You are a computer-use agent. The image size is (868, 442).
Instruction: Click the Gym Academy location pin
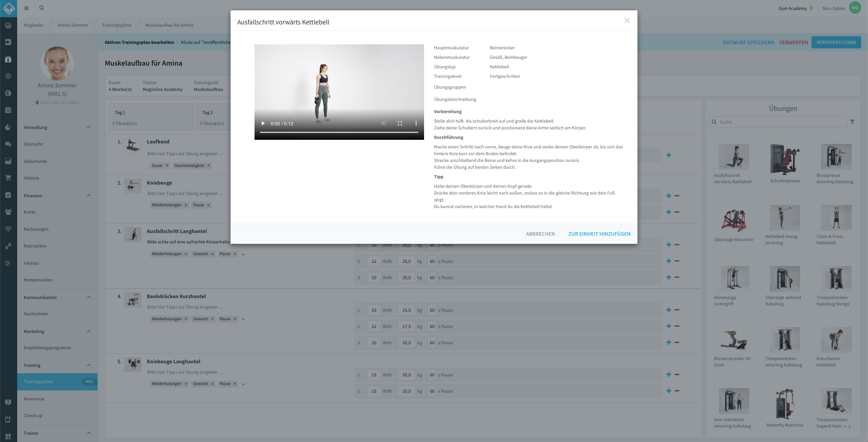[811, 8]
